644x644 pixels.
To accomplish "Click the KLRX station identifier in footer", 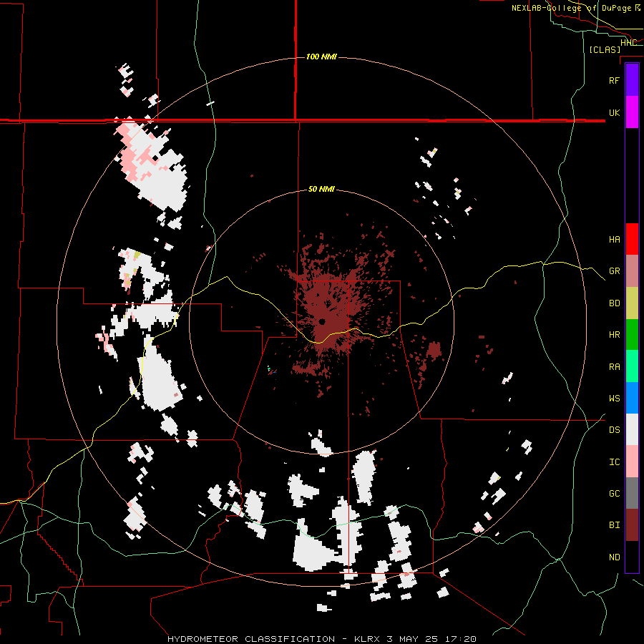I will click(366, 639).
